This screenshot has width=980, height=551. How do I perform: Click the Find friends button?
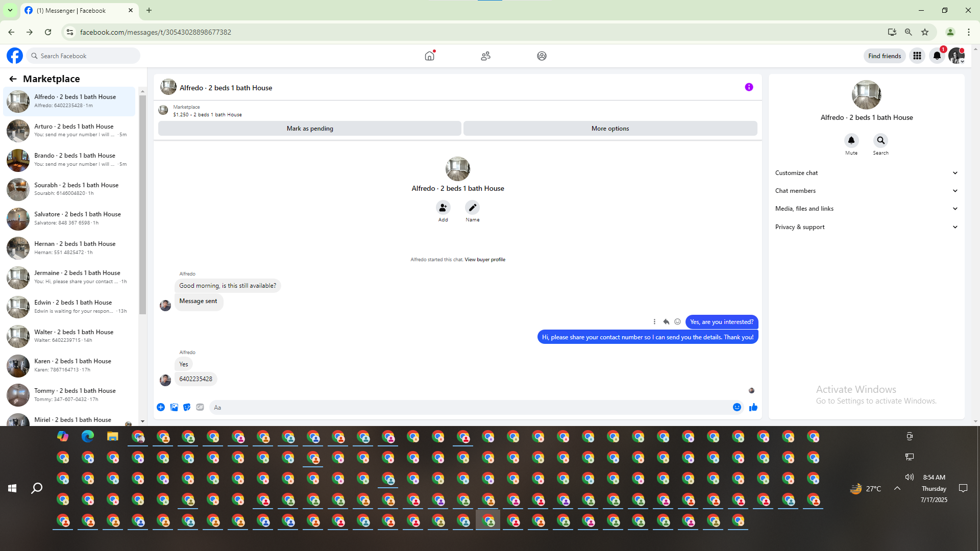pyautogui.click(x=885, y=56)
